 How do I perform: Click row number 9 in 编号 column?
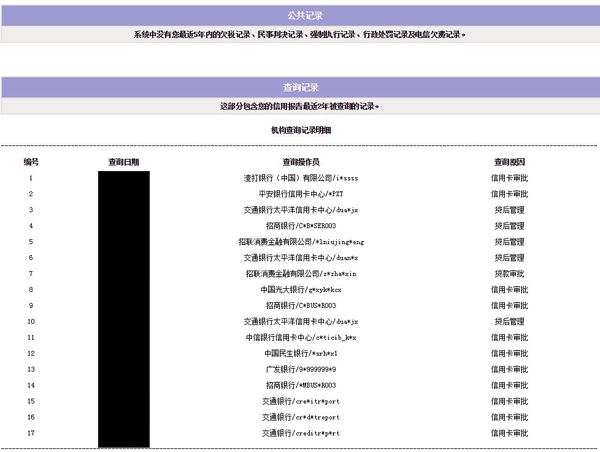31,305
